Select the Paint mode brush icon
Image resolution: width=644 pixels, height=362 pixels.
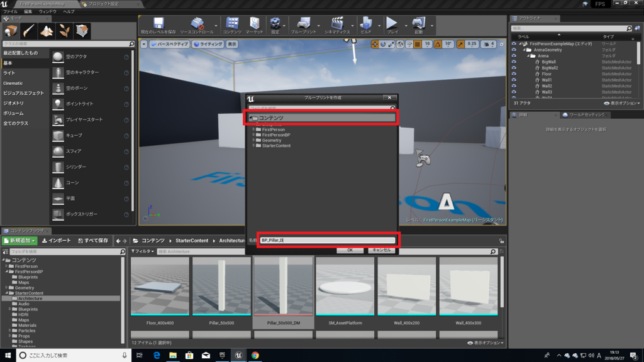point(28,31)
